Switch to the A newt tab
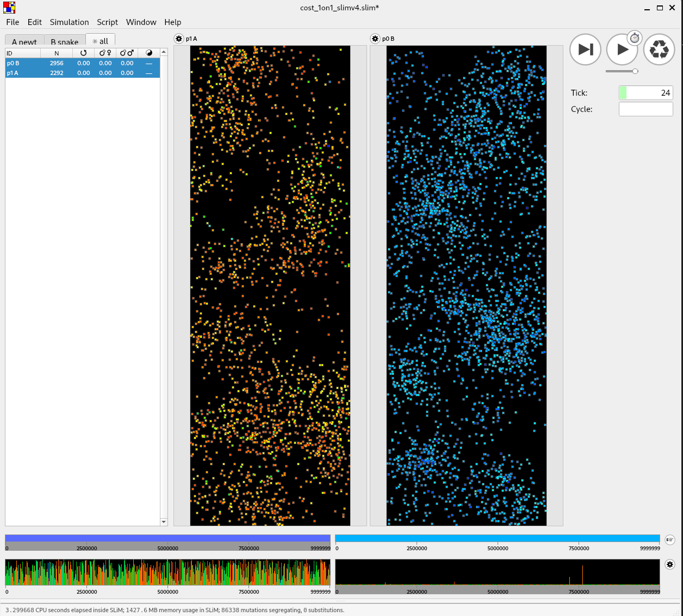The image size is (683, 616). (x=24, y=41)
